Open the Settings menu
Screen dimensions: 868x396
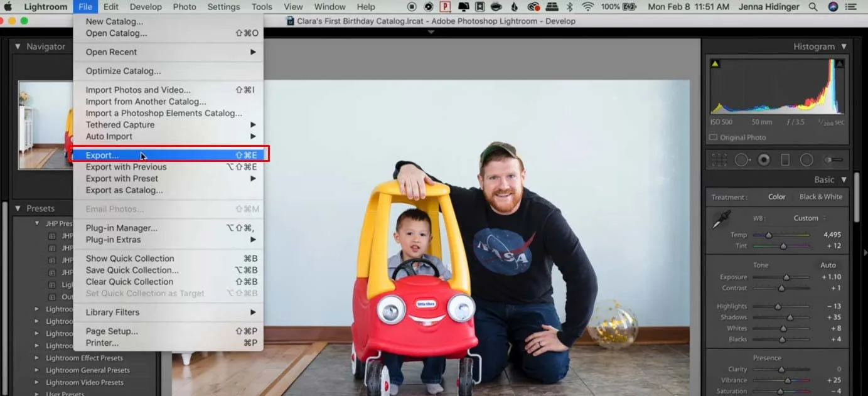[x=223, y=7]
